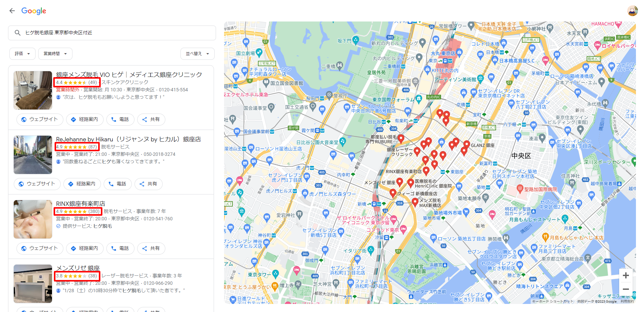
Task: Open the Google logo homepage link
Action: (34, 11)
